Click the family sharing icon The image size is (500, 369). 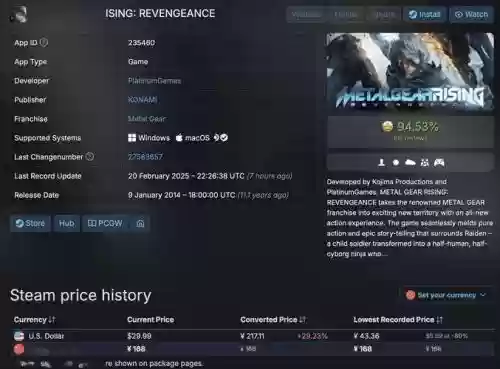425,162
